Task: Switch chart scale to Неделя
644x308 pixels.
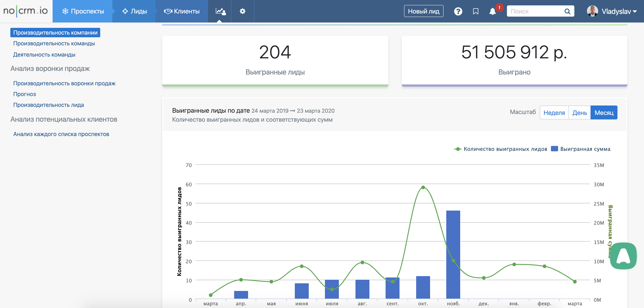Action: click(x=554, y=113)
